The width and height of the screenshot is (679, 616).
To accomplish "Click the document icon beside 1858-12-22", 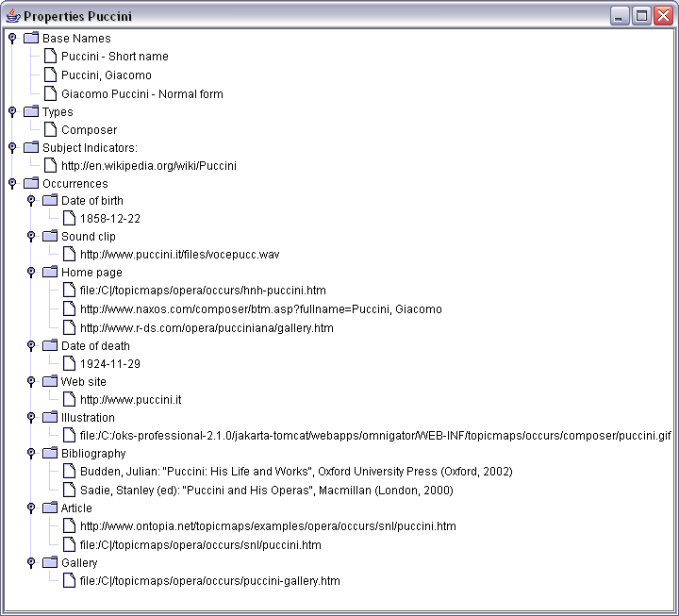I will coord(69,219).
